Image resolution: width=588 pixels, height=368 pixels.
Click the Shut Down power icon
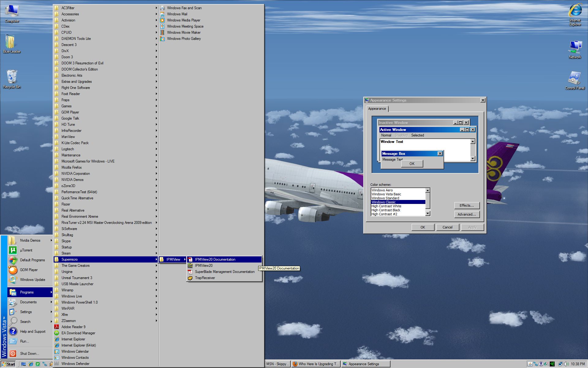(13, 354)
